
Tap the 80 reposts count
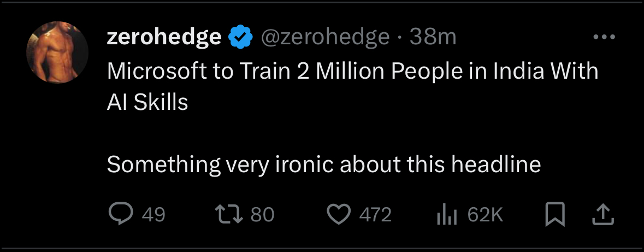point(262,215)
